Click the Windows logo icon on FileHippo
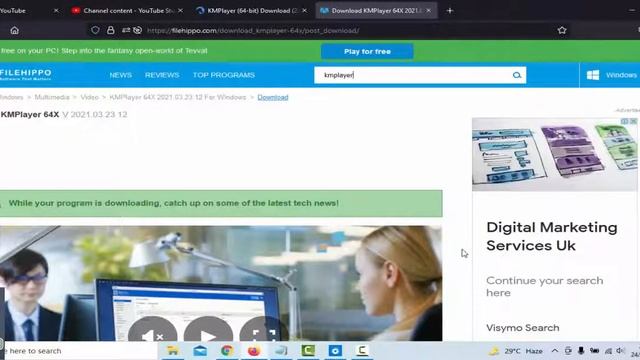 point(593,75)
